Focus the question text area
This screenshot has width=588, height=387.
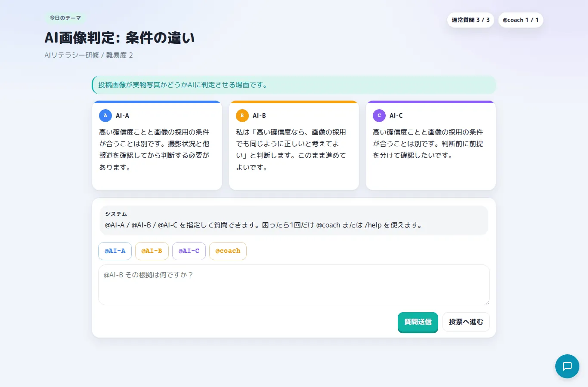click(x=294, y=285)
